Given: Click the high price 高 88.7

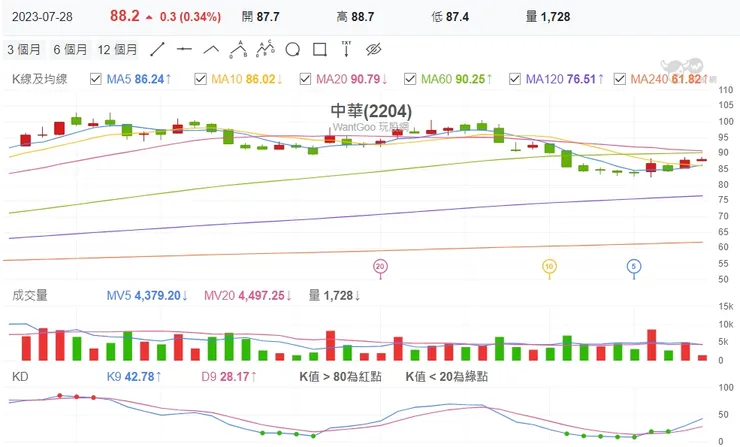Looking at the screenshot, I should click(x=355, y=17).
